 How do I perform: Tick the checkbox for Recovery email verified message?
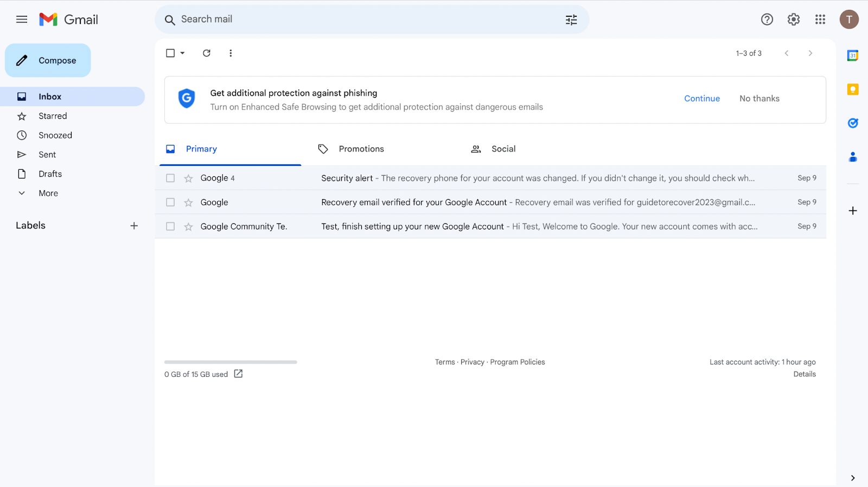(170, 202)
